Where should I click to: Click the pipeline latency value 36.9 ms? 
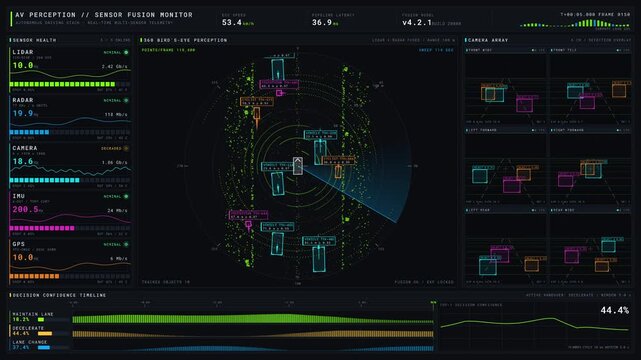click(325, 22)
